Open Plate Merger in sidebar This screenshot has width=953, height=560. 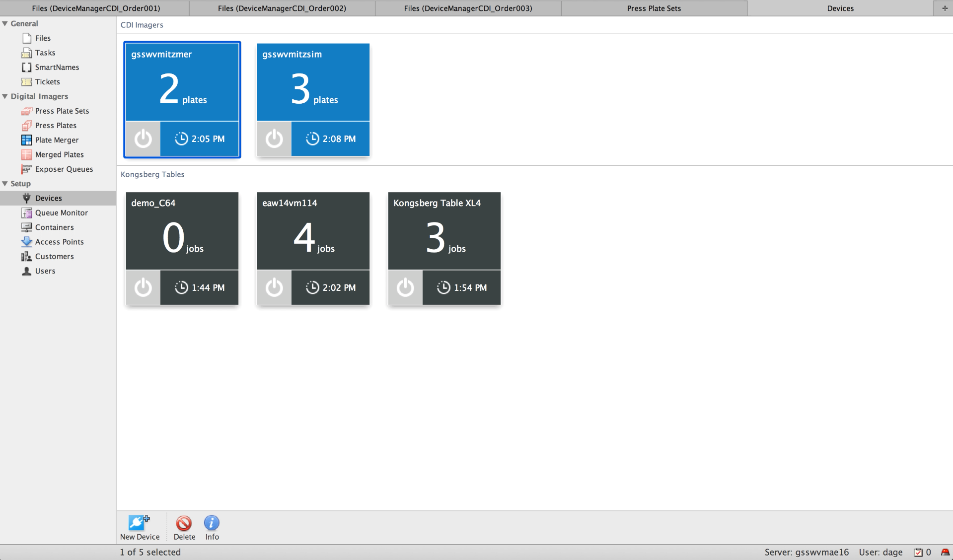57,140
